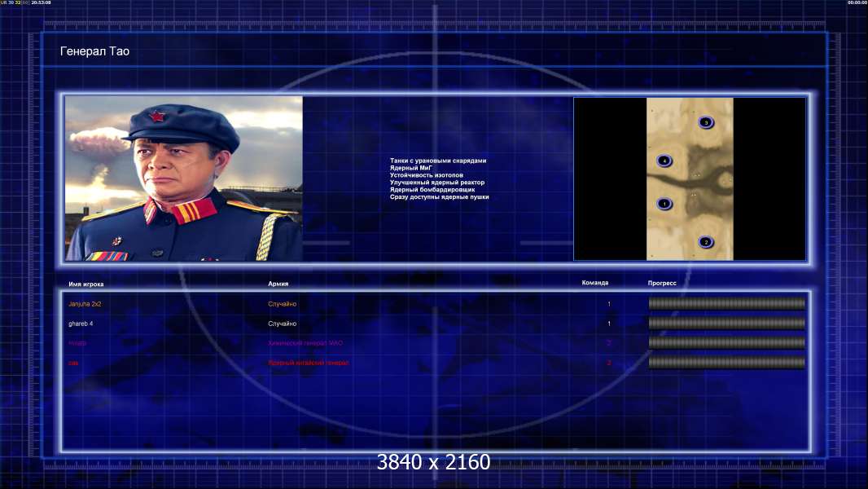Viewport: 868px width, 489px height.
Task: Click progress bar in the purple player row
Action: click(x=727, y=343)
